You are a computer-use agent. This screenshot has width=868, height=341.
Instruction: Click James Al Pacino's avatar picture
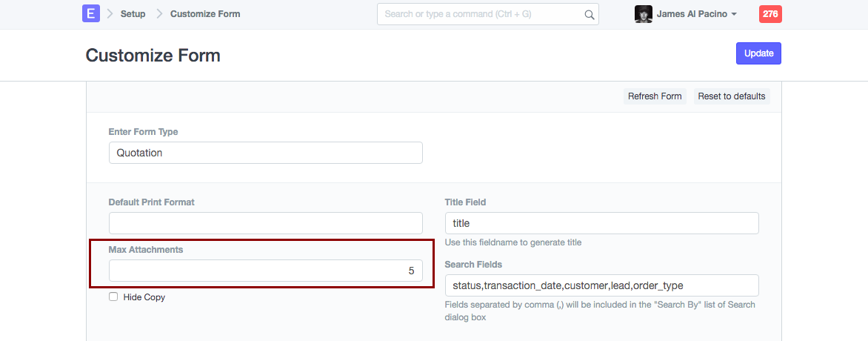tap(644, 14)
